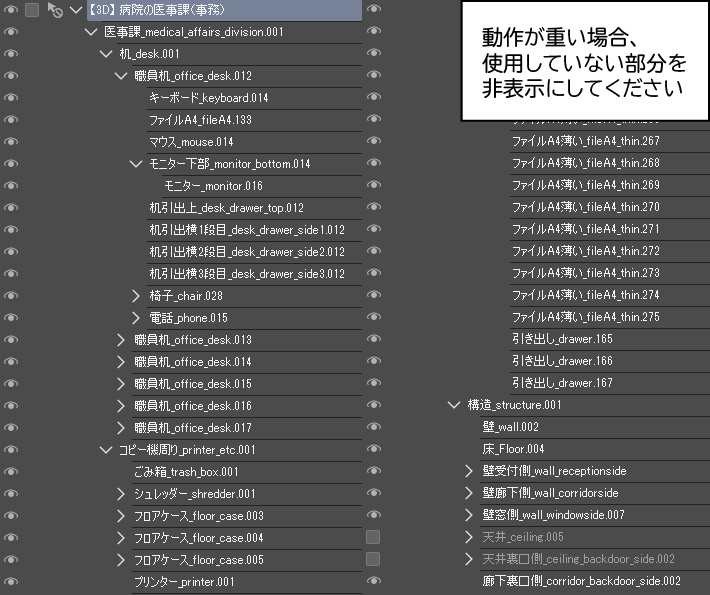Hide コピー機周り_printer_etc.001 group
The width and height of the screenshot is (710, 595).
click(11, 450)
